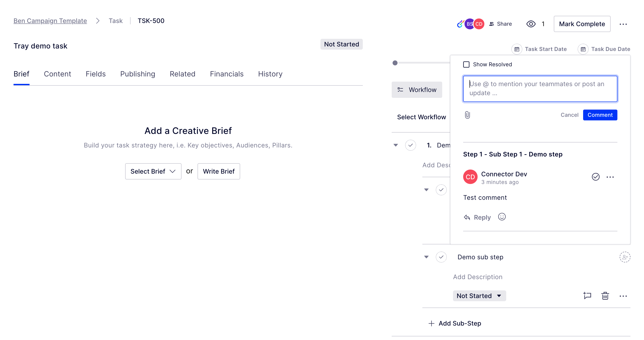Click the Mark Complete button

582,24
